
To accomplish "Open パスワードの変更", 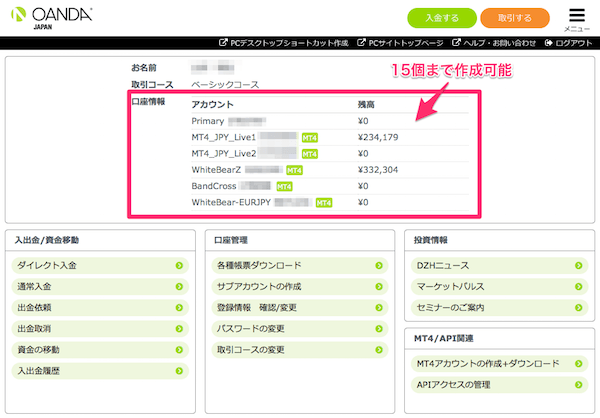I will point(300,329).
